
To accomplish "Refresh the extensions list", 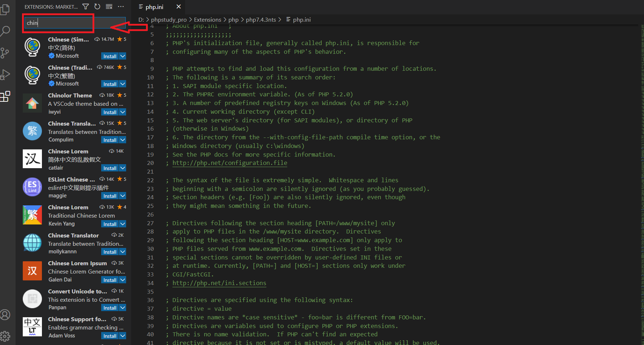I will tap(97, 6).
